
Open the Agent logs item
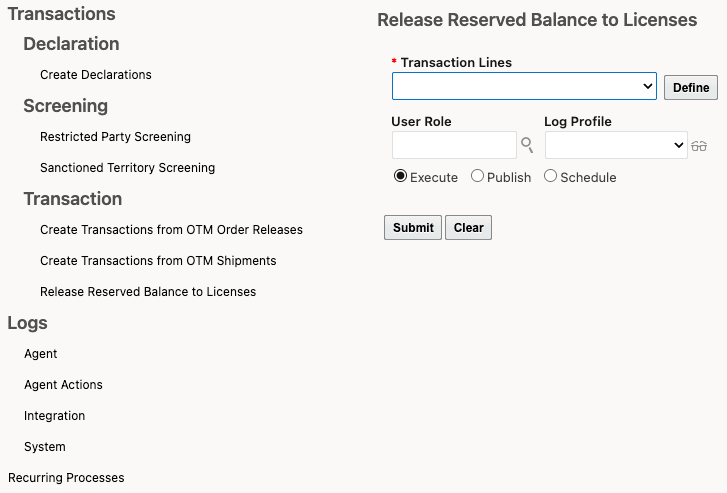click(40, 354)
